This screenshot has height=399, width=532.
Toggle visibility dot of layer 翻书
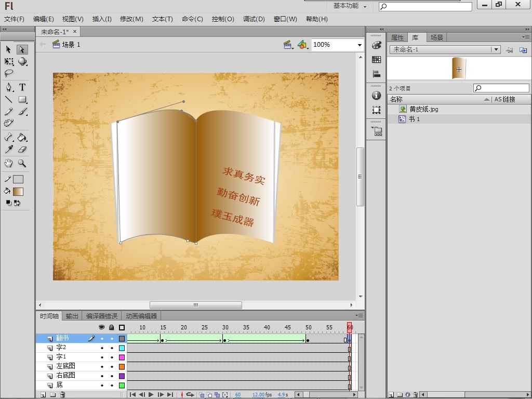coord(102,339)
